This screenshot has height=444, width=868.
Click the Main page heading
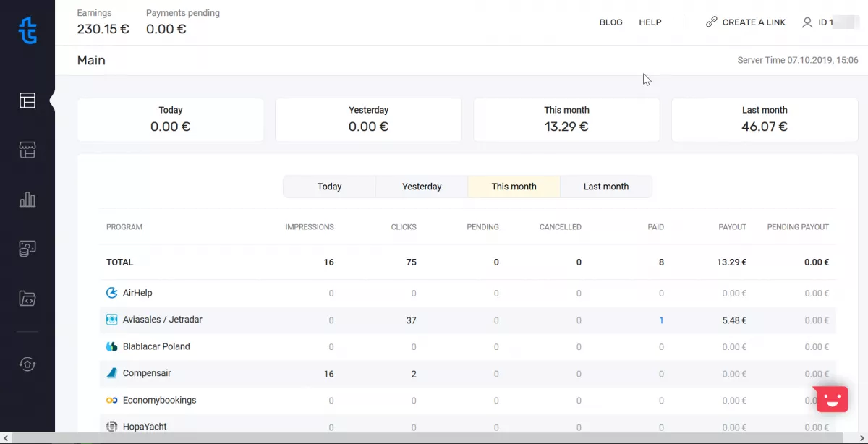point(91,60)
